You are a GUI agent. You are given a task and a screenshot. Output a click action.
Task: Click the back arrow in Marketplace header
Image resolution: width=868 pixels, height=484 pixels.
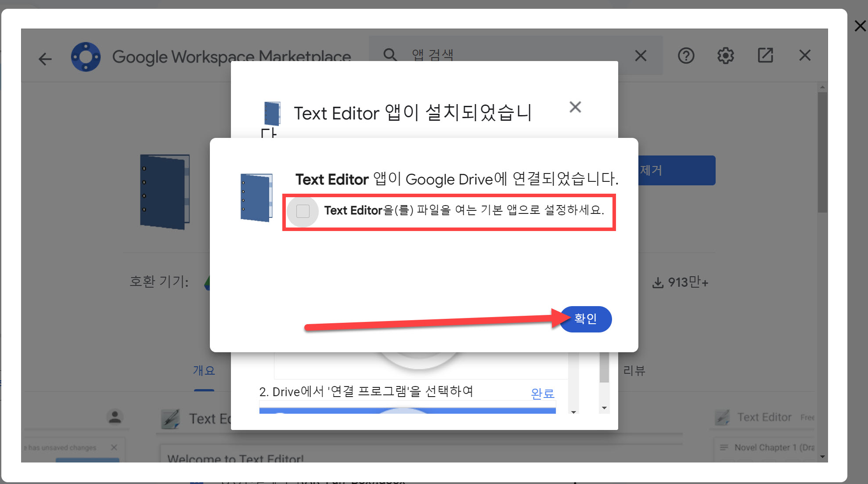45,58
